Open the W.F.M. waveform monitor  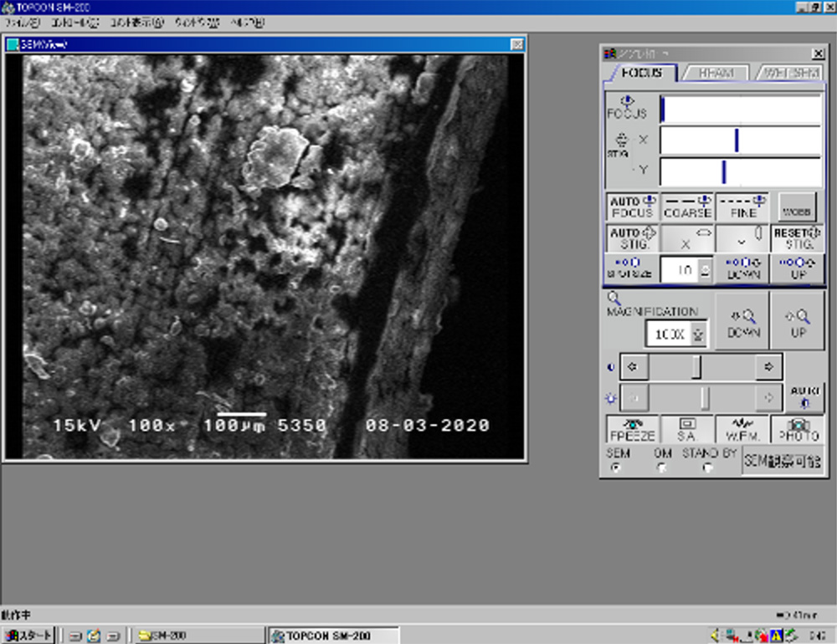click(x=742, y=430)
